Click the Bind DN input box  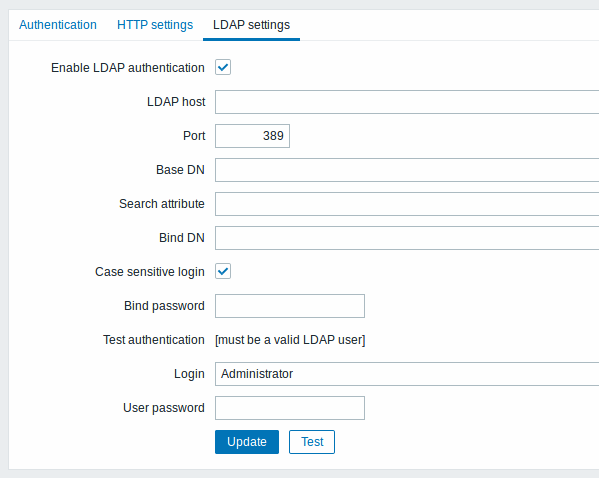(407, 238)
